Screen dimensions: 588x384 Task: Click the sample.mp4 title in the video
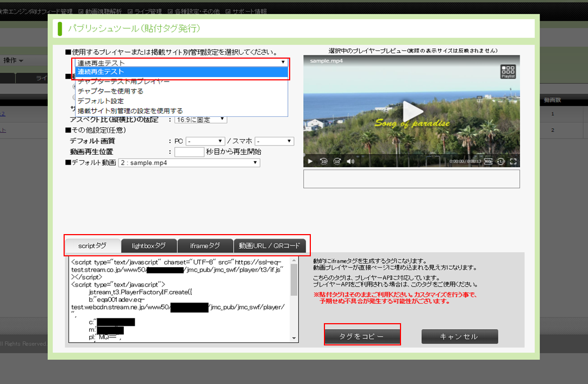coord(326,61)
